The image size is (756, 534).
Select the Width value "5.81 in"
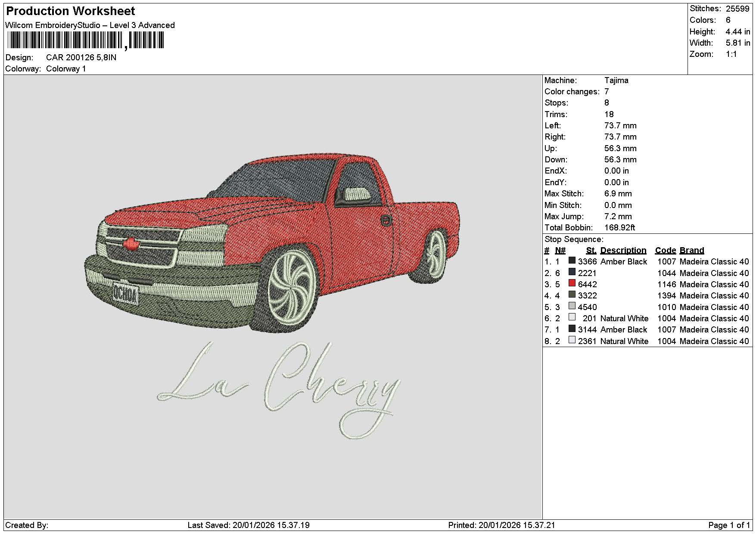[738, 43]
